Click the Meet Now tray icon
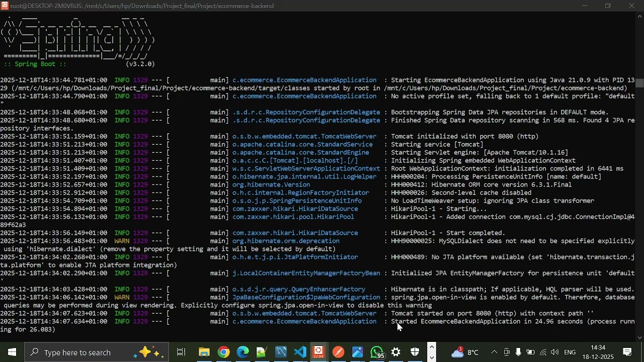Viewport: 644px width, 362px height. pyautogui.click(x=507, y=352)
